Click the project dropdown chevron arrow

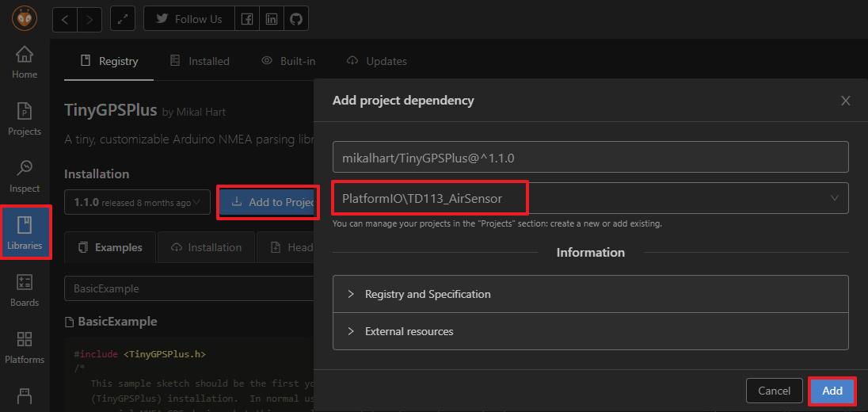835,198
